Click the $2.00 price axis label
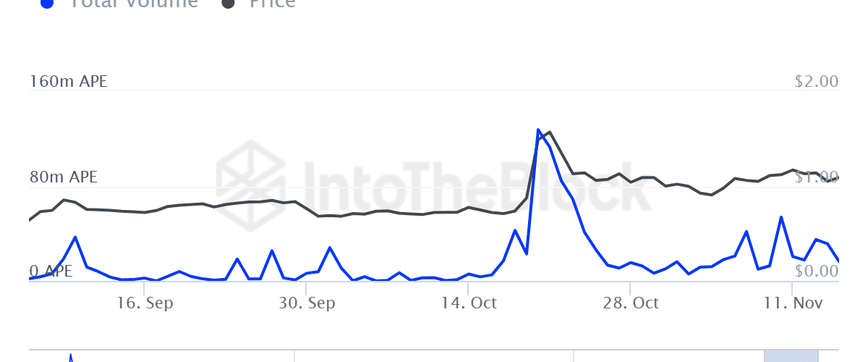The height and width of the screenshot is (362, 868). (x=816, y=81)
